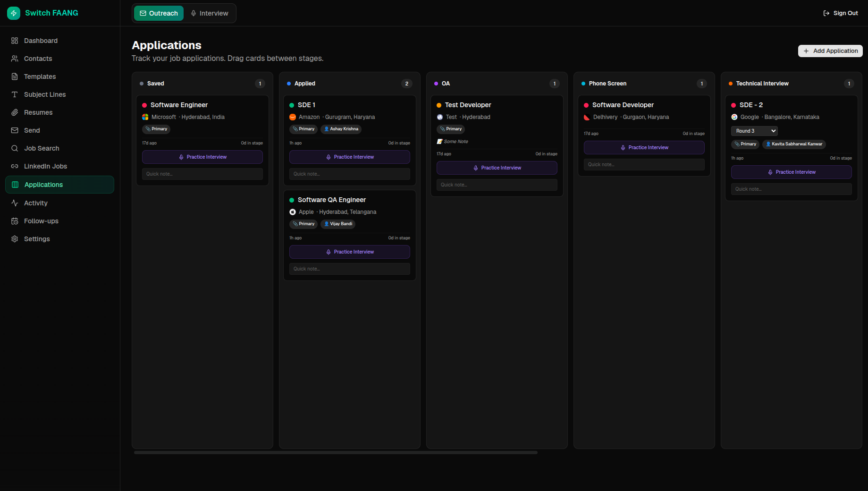This screenshot has width=868, height=491.
Task: Open Settings from the sidebar
Action: pyautogui.click(x=59, y=239)
